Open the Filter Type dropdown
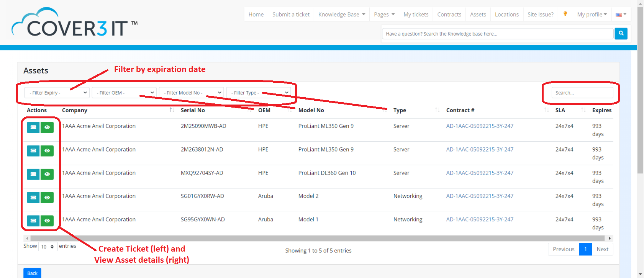The image size is (644, 278). point(259,93)
